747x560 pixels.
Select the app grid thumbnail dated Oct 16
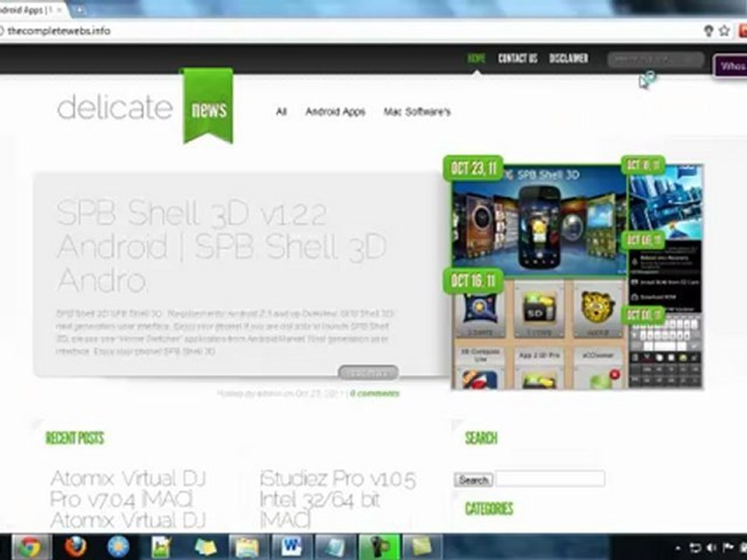pos(538,334)
